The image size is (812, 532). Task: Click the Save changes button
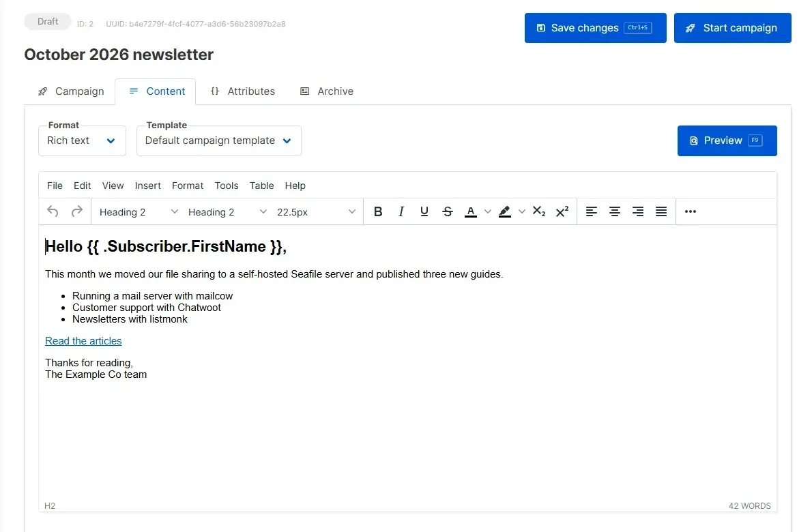pos(596,28)
